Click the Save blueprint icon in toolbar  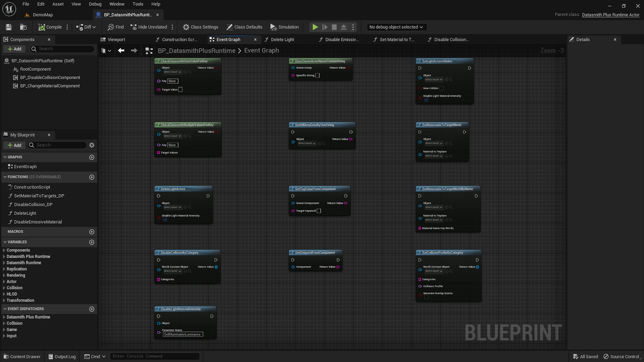tap(9, 27)
